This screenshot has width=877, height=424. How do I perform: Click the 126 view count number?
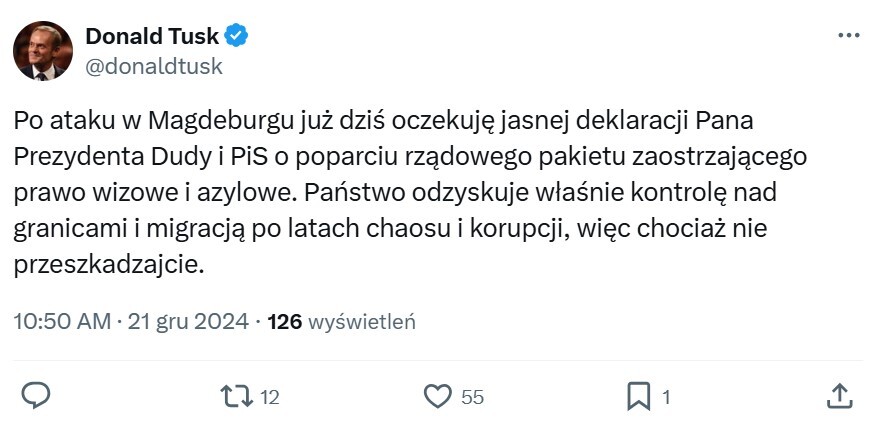click(286, 322)
